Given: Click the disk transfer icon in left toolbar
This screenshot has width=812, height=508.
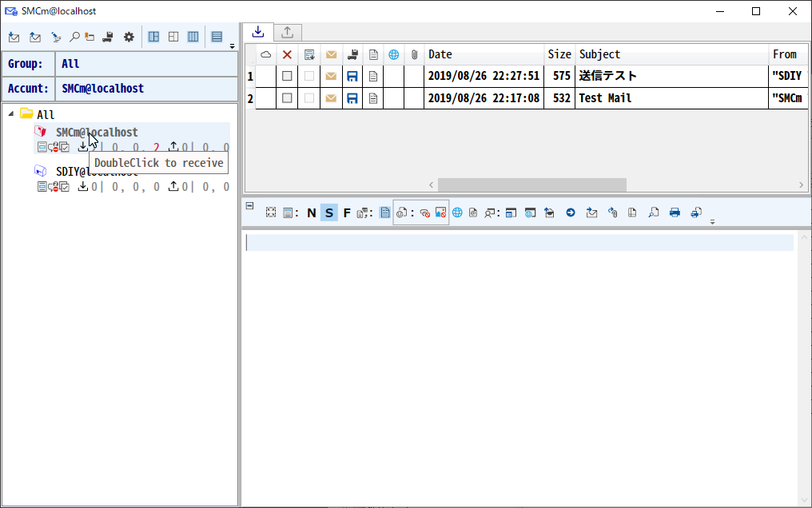Looking at the screenshot, I should tap(108, 38).
